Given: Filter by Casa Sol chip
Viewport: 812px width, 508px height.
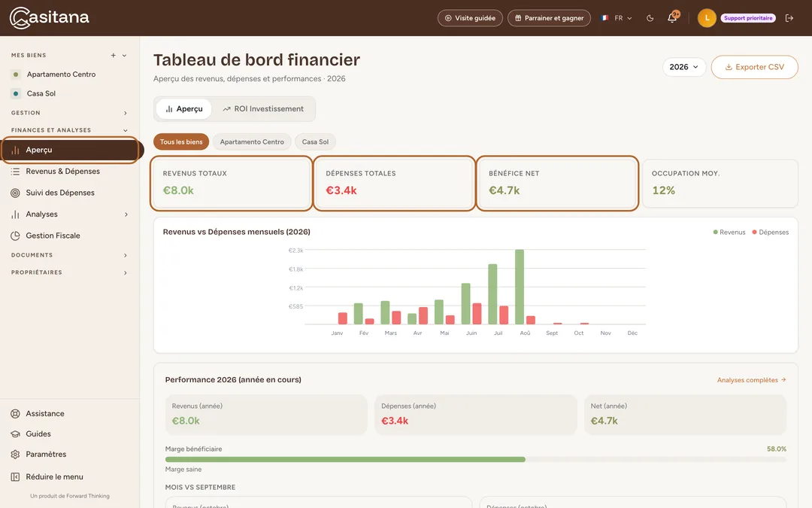Looking at the screenshot, I should [x=315, y=141].
